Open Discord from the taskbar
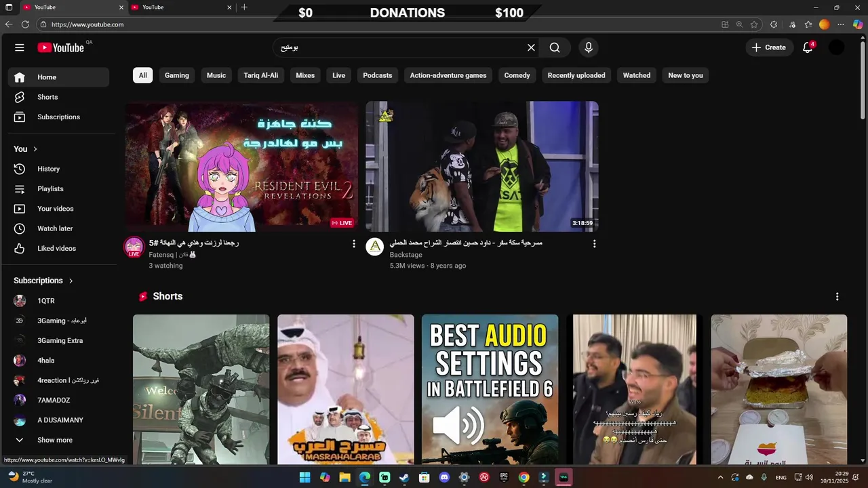 tap(444, 477)
